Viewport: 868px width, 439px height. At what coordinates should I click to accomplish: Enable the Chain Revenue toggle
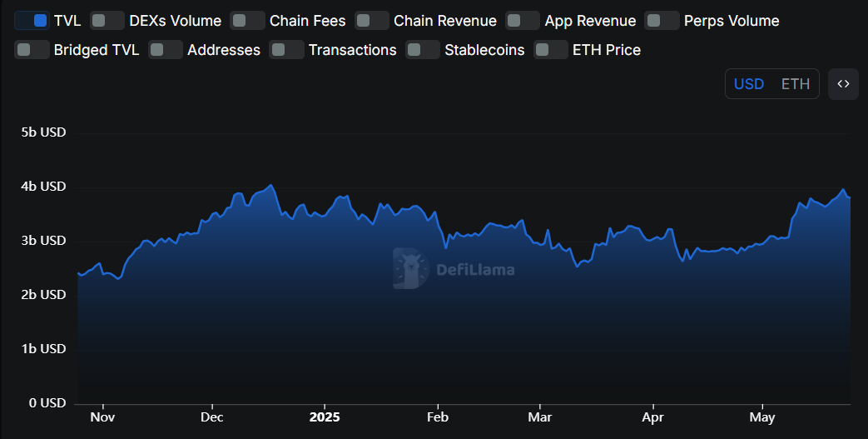[371, 21]
